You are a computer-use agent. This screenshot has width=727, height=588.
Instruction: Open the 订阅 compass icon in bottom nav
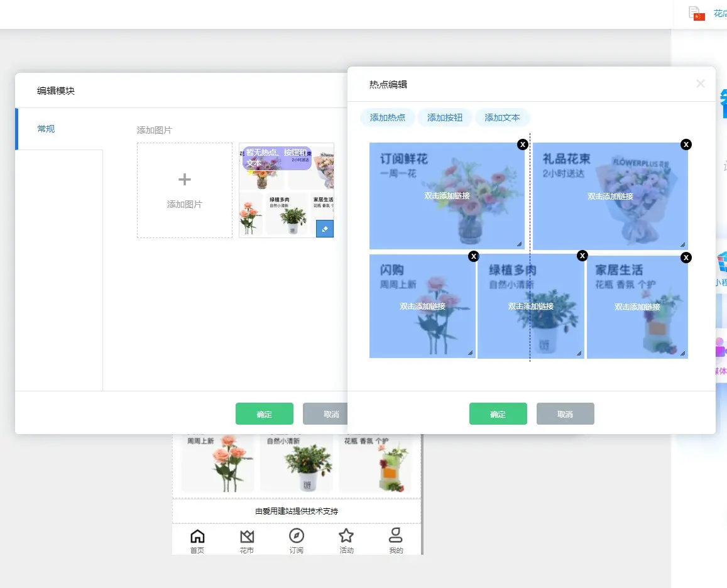point(297,536)
